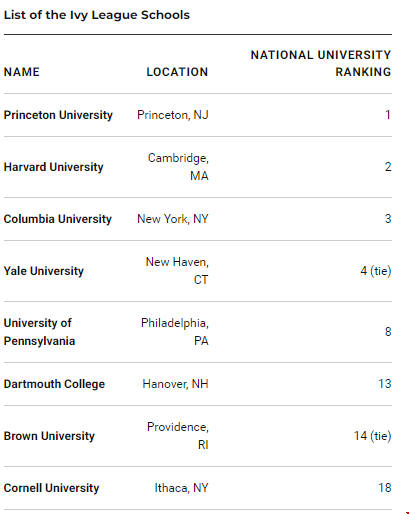Click Yale's 4 (tie) ranking value

pos(376,271)
